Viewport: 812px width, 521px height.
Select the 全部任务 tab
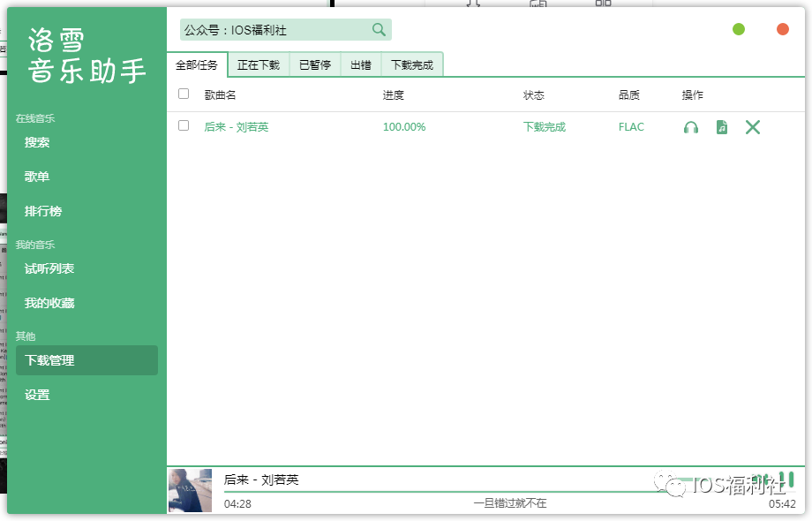coord(197,65)
